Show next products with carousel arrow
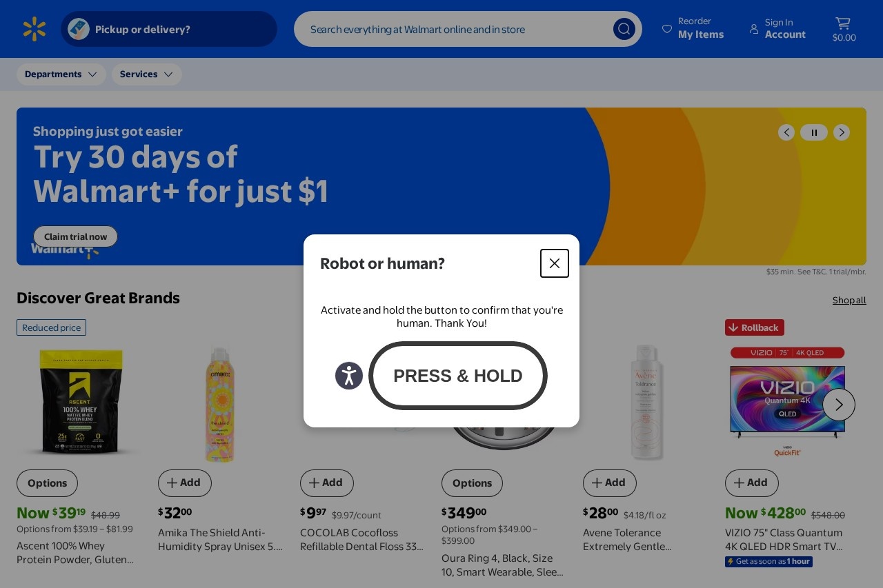The height and width of the screenshot is (588, 883). [839, 405]
